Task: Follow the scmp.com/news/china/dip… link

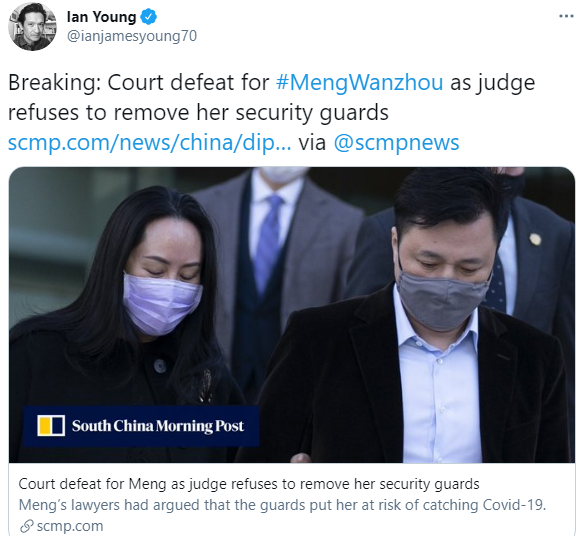Action: coord(149,143)
